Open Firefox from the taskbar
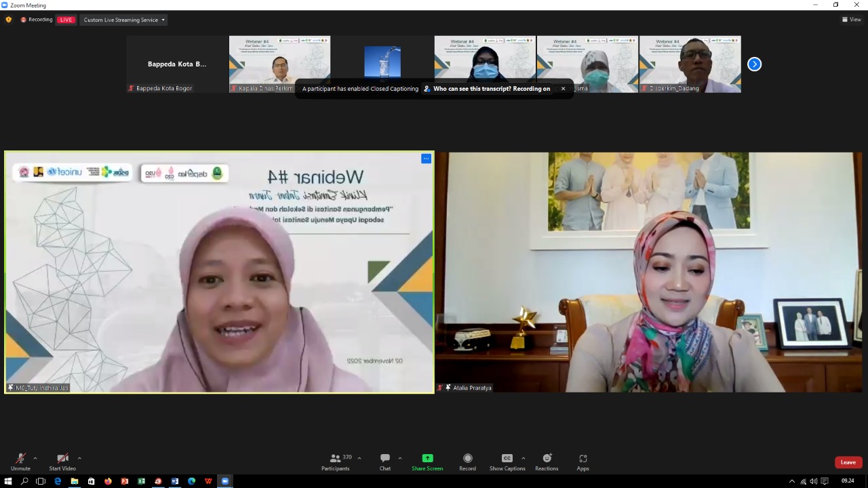Screen dimensions: 868x488 pyautogui.click(x=108, y=481)
